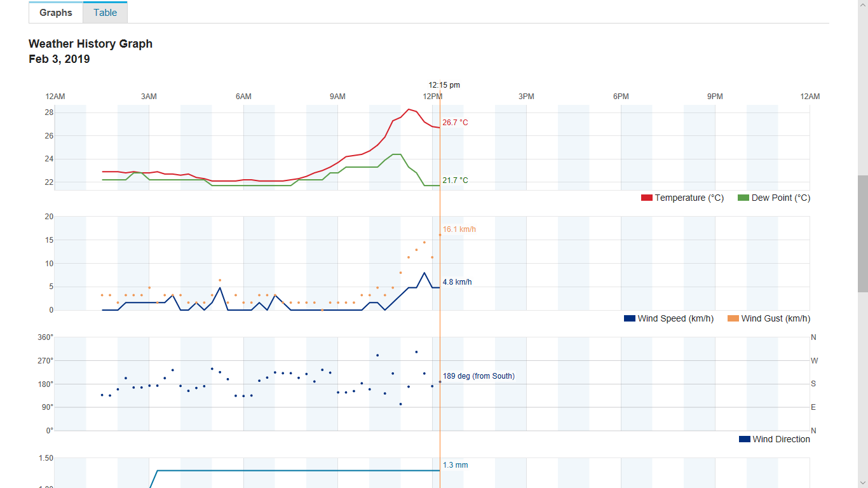Image resolution: width=868 pixels, height=488 pixels.
Task: Click the '20' wind axis label
Action: pyautogui.click(x=49, y=217)
